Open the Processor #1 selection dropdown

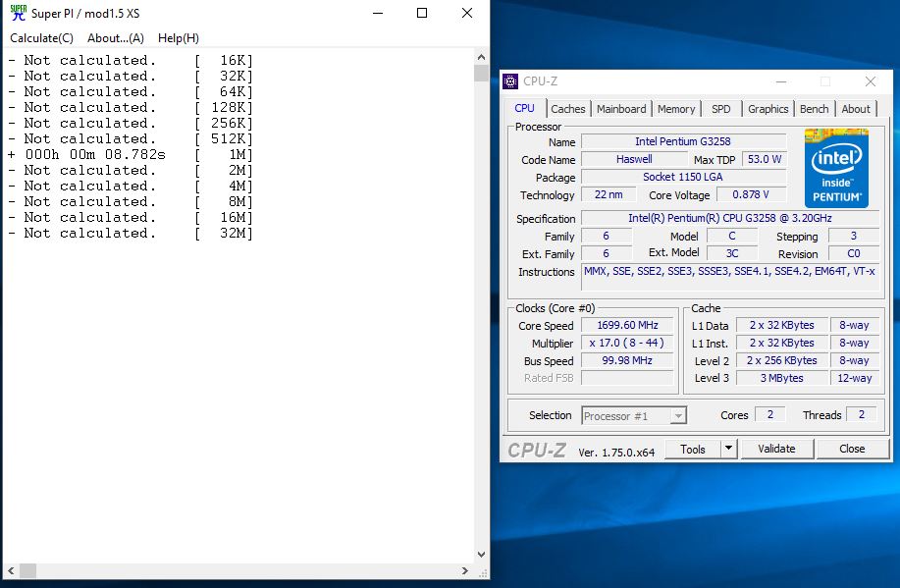coord(634,416)
